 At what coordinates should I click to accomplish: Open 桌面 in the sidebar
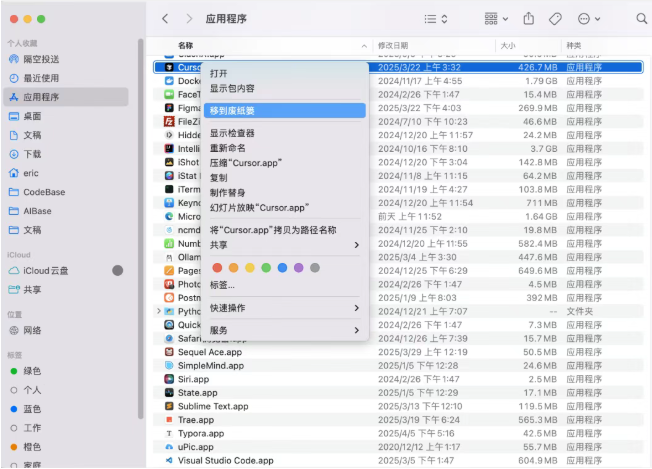click(x=66, y=116)
